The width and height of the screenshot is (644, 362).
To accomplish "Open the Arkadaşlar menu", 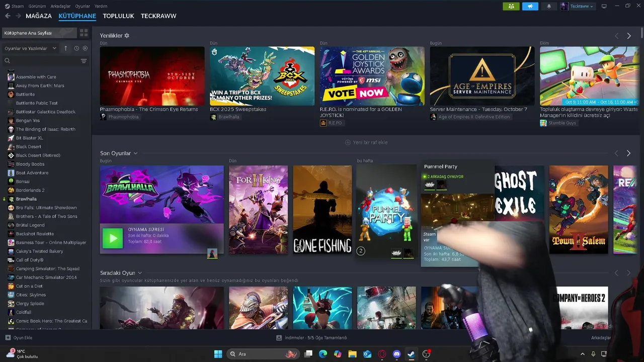I will [61, 6].
